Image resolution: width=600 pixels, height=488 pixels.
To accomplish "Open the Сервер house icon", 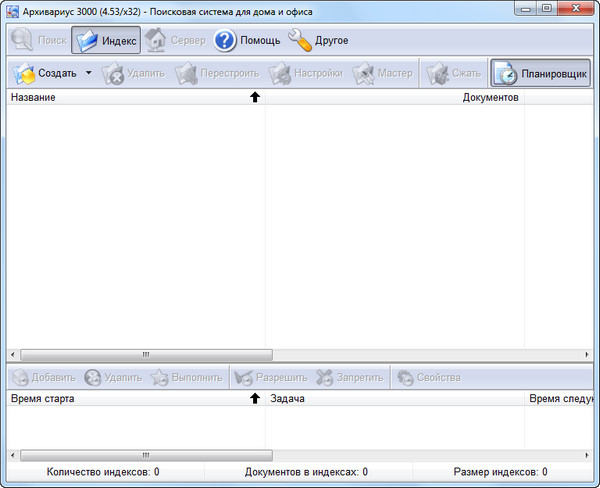I will [156, 41].
